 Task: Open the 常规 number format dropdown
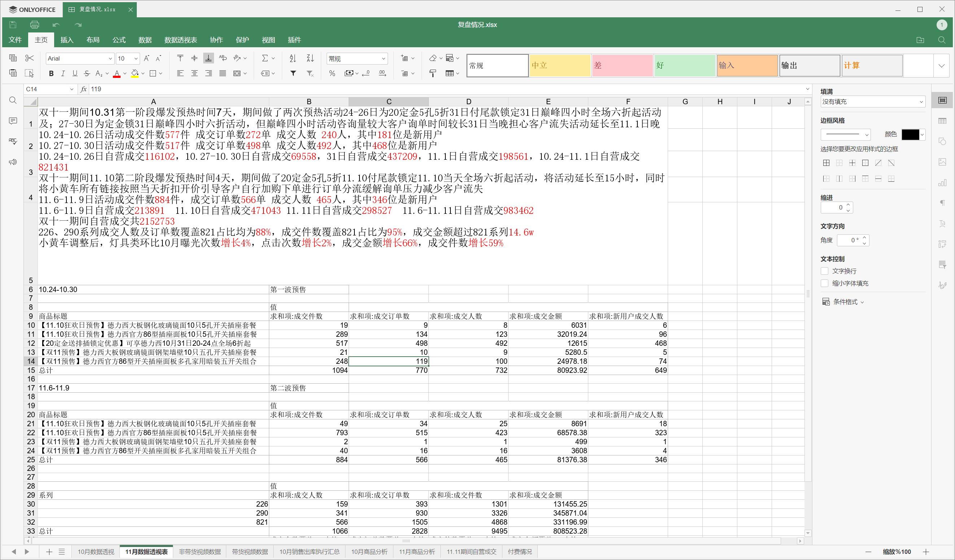[384, 58]
